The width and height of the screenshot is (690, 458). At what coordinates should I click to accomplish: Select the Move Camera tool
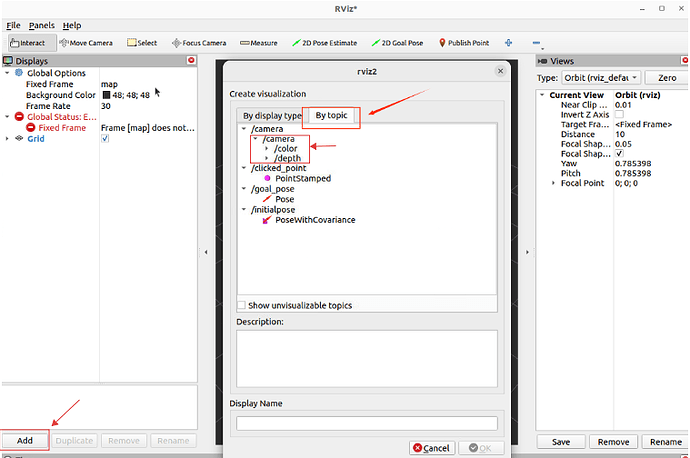click(x=87, y=43)
